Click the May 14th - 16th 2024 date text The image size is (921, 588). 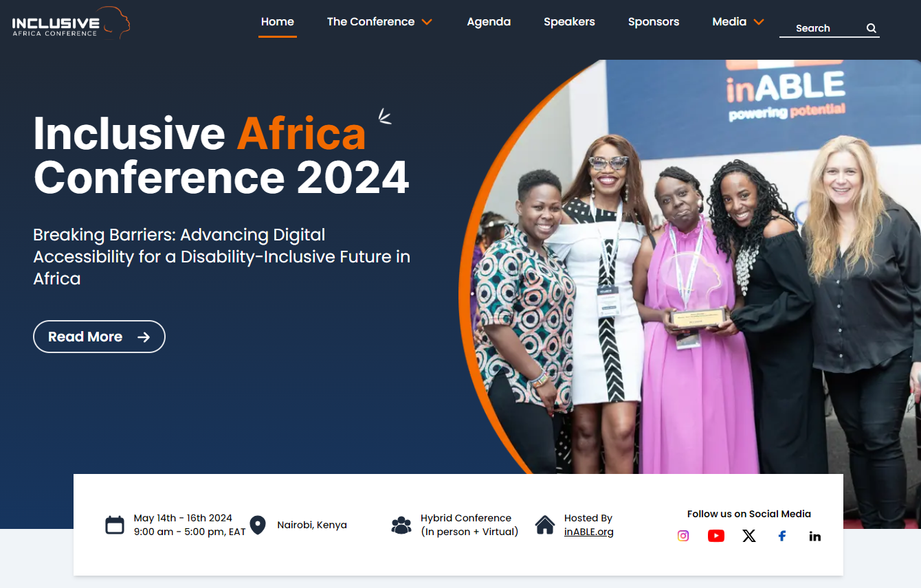point(183,518)
